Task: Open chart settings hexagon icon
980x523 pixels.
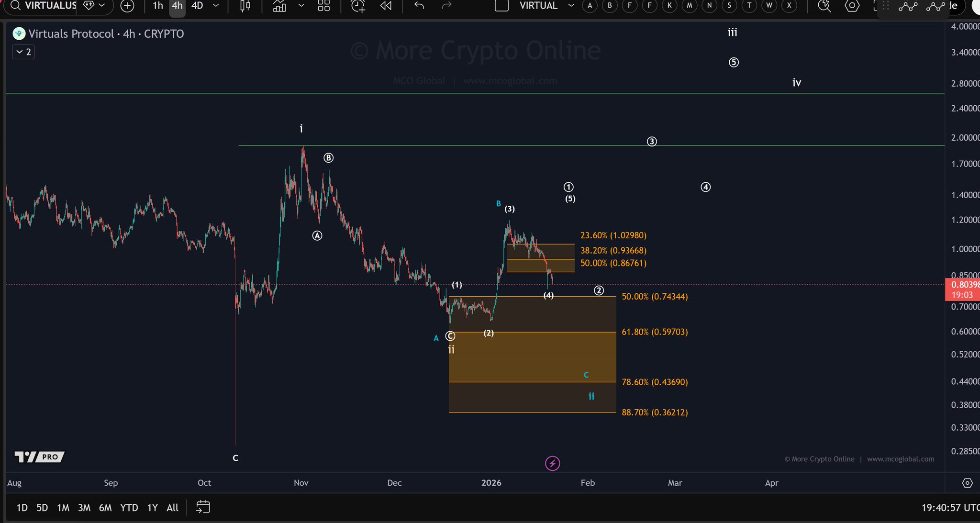Action: click(x=852, y=6)
